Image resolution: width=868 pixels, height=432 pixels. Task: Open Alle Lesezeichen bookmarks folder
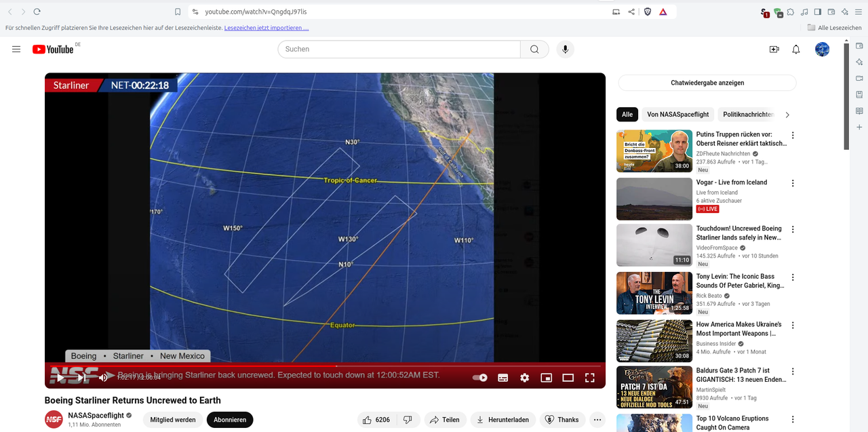(833, 28)
